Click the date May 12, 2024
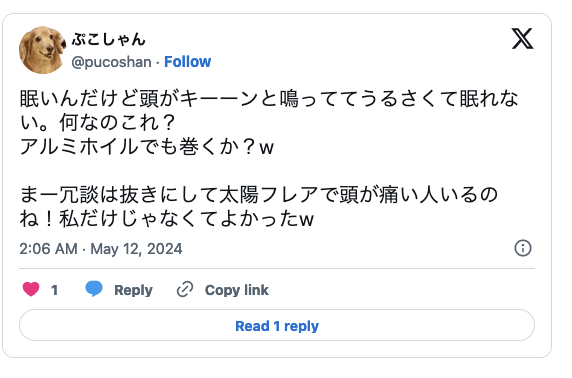Screen dimensions: 572x378 (x=136, y=249)
